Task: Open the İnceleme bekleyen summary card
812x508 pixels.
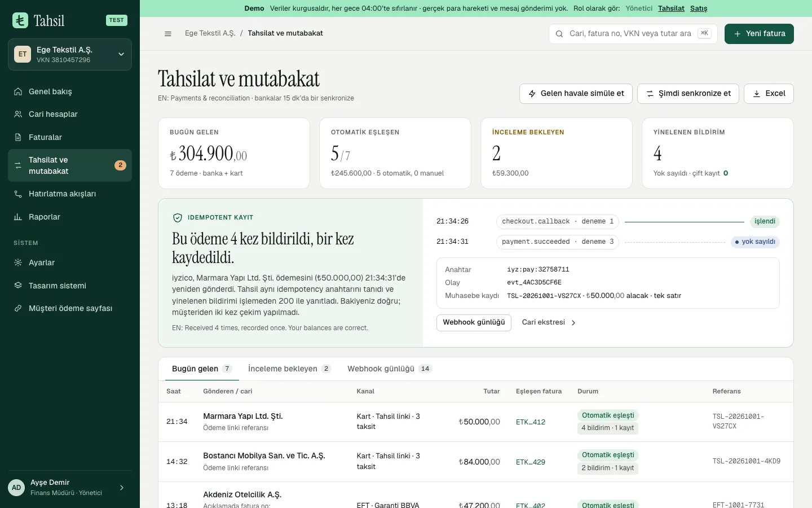Action: point(557,153)
